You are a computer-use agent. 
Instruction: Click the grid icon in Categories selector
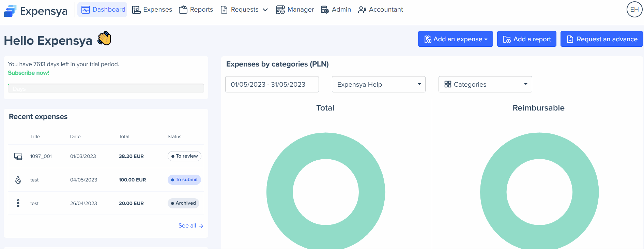pos(448,84)
